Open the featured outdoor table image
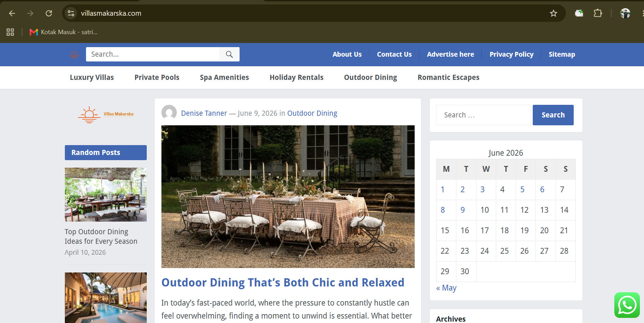The width and height of the screenshot is (644, 323). point(288,197)
